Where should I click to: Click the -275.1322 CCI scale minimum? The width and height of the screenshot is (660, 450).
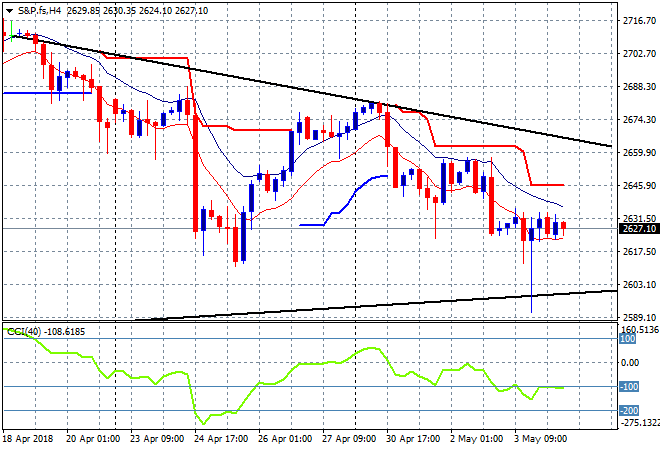[639, 423]
